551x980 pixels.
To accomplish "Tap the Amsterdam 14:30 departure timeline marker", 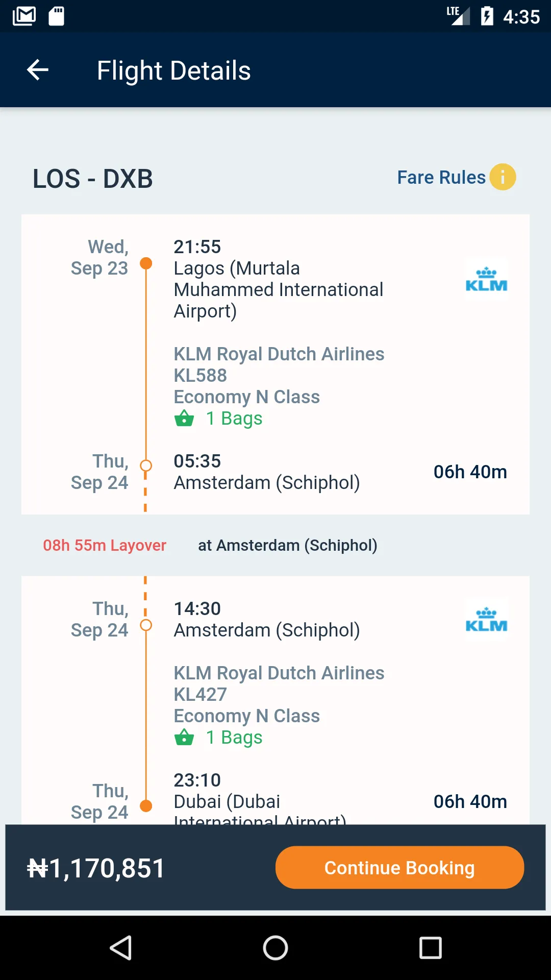I will [146, 625].
